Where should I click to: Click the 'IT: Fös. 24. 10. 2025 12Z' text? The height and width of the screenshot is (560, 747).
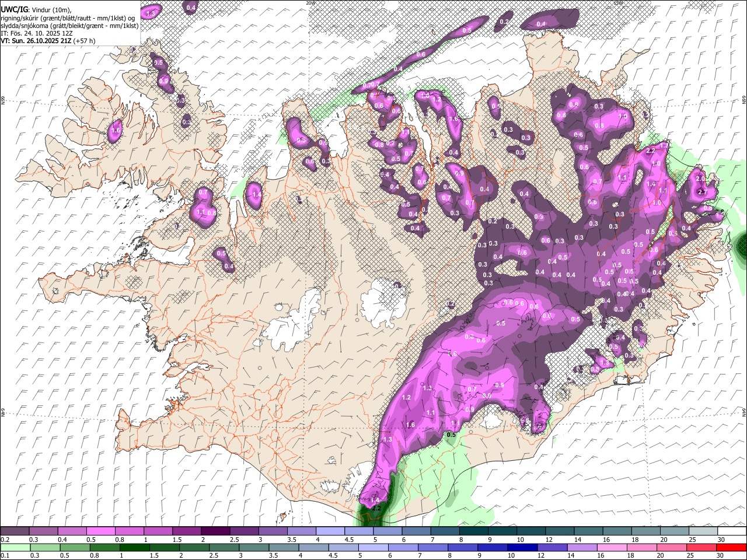click(37, 33)
